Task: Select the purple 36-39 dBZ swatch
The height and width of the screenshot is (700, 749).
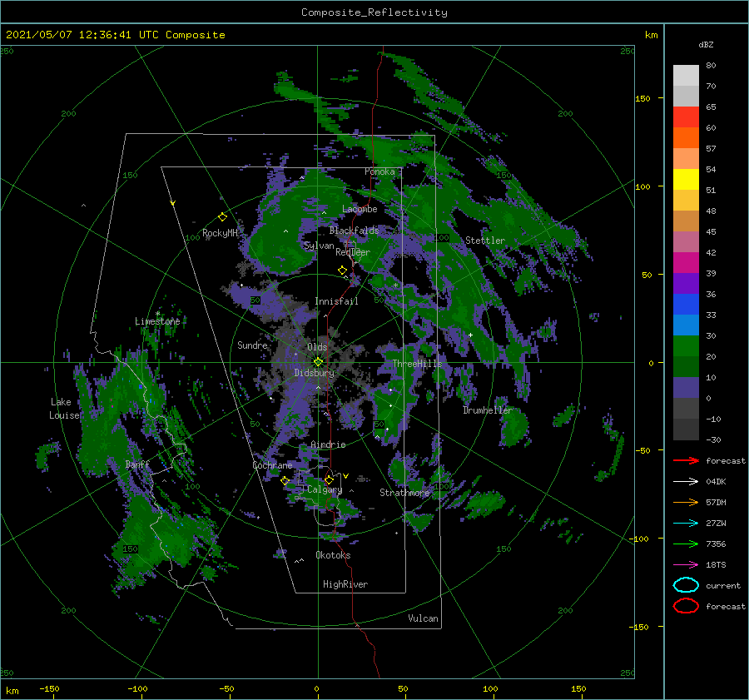Action: 686,284
